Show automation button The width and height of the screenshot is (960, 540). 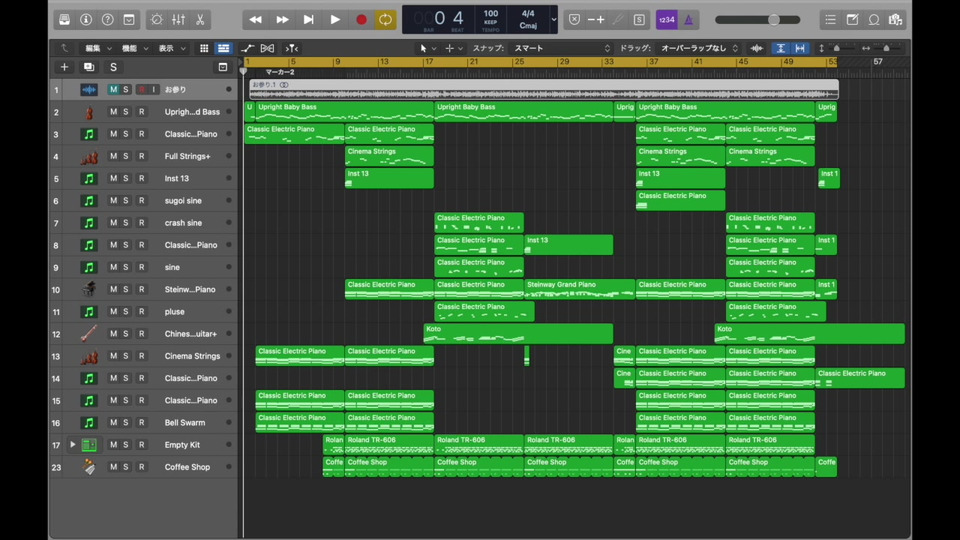[247, 48]
